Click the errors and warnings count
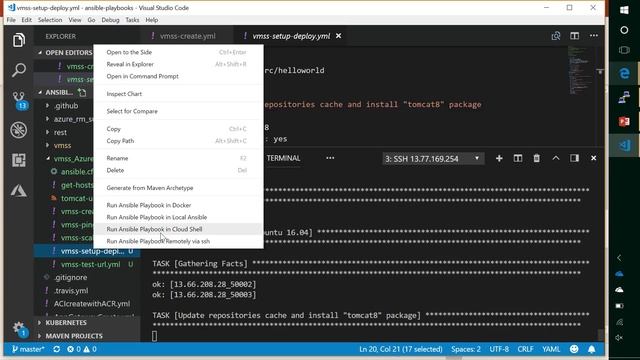This screenshot has height=360, width=640. [82, 349]
